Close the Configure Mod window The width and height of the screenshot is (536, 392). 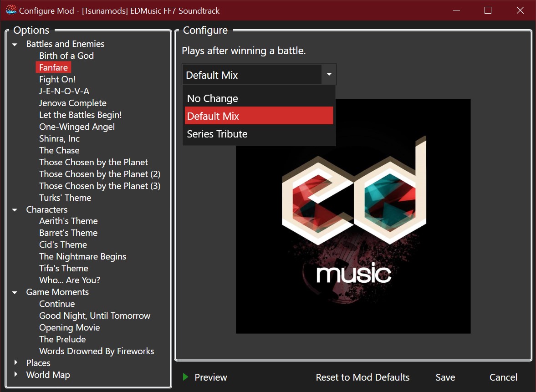(x=520, y=10)
